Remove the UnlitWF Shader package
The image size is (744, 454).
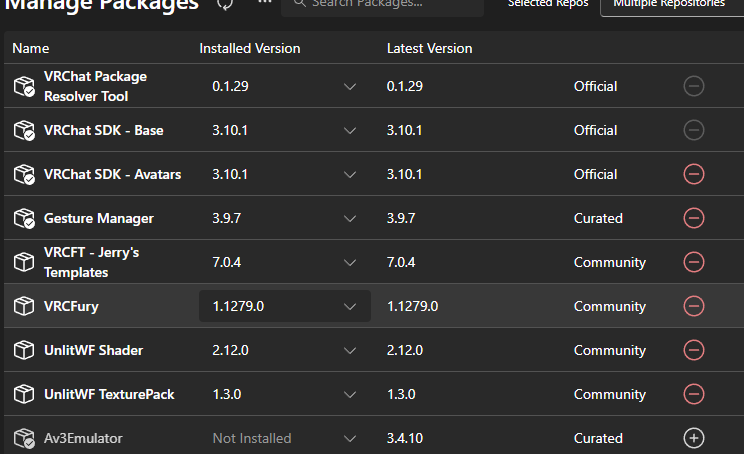[x=693, y=350]
